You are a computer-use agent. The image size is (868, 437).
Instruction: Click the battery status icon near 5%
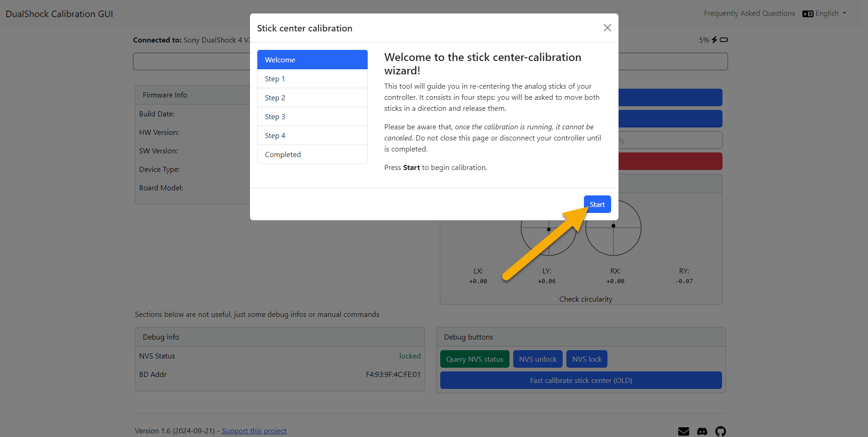tap(723, 40)
